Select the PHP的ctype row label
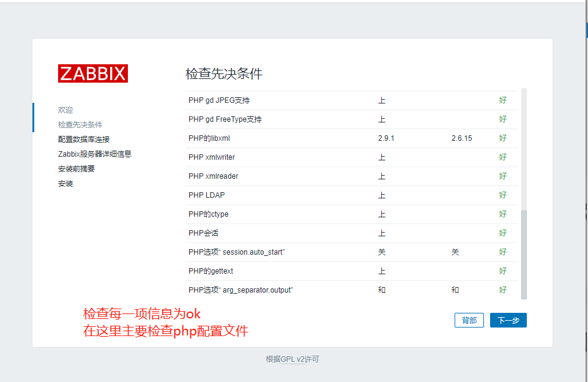 [209, 214]
